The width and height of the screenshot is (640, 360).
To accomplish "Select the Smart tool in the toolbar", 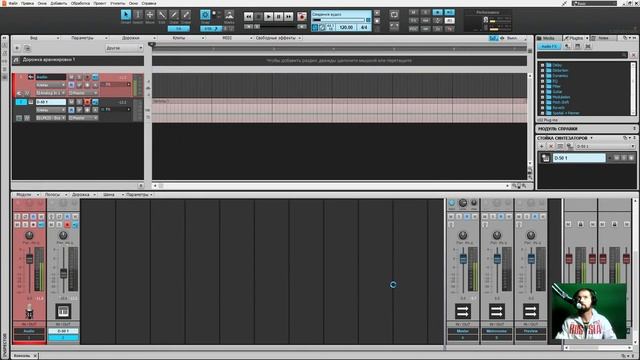I will [126, 16].
